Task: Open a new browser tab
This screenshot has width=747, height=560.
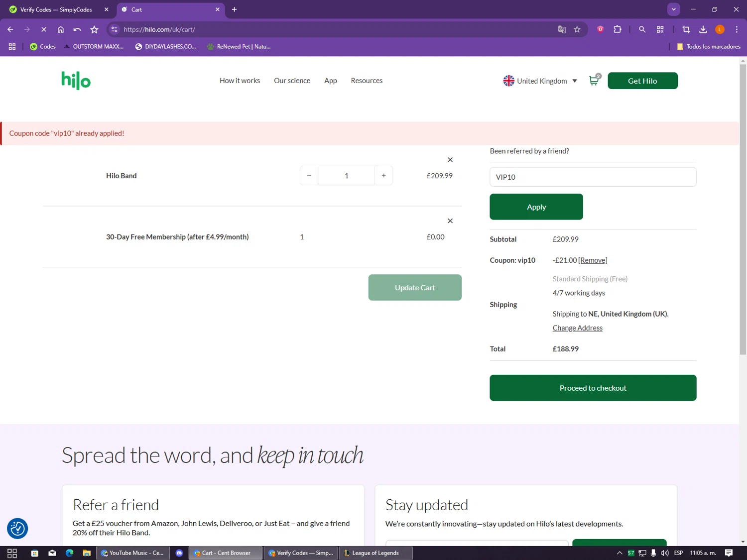Action: (x=234, y=9)
